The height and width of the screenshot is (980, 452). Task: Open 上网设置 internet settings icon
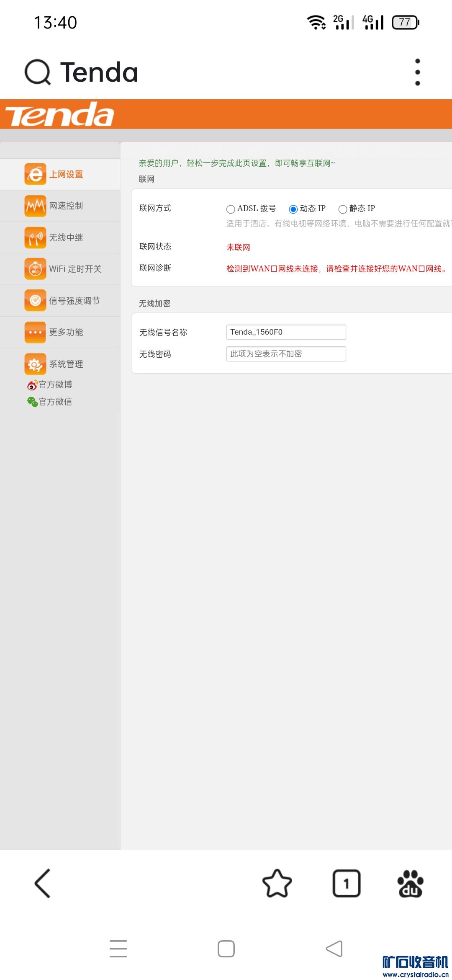[35, 174]
